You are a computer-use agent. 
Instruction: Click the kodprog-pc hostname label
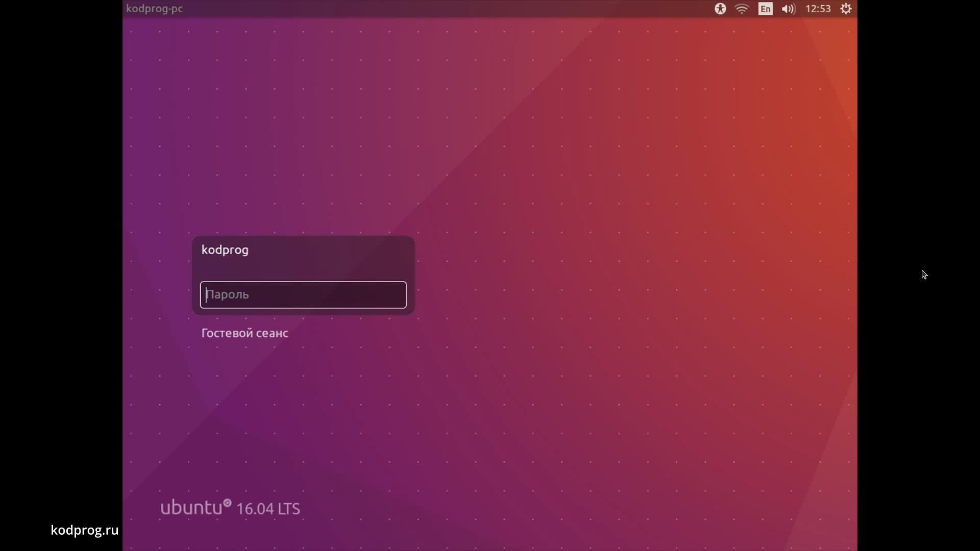(155, 9)
